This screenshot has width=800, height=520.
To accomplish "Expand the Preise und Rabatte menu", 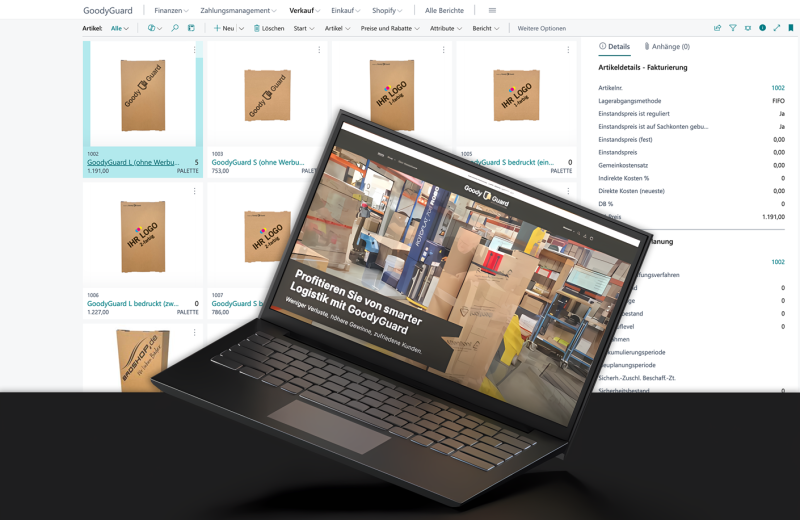I will click(390, 29).
